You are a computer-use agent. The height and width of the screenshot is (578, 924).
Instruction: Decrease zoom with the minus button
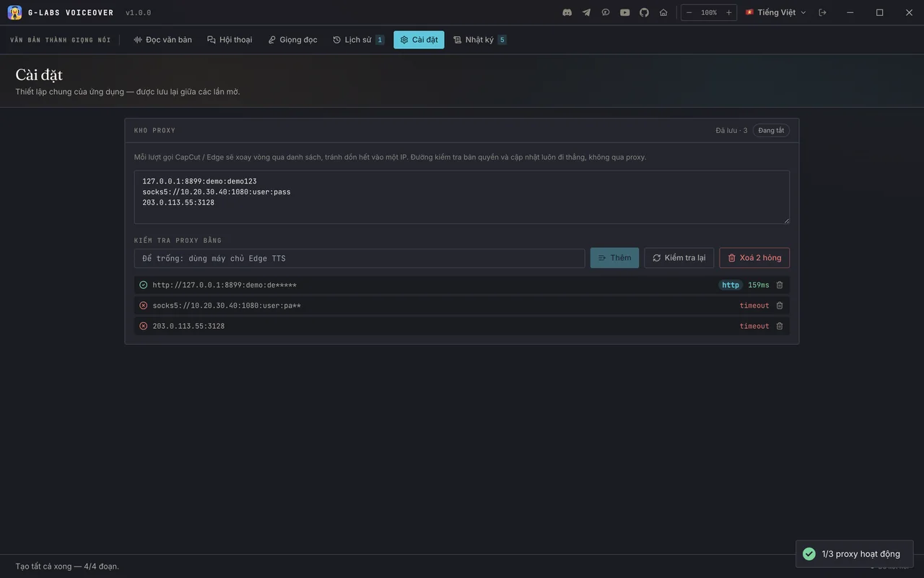tap(689, 12)
